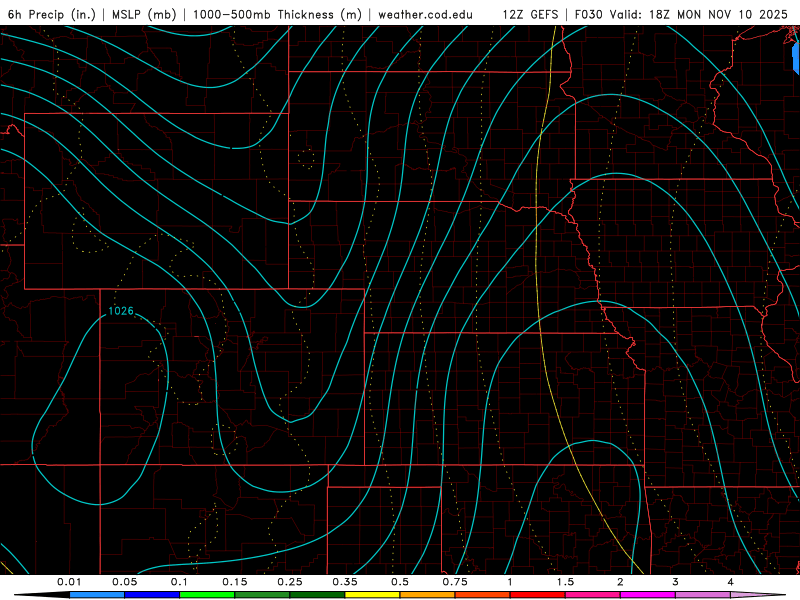Select the bright green legend swatch after 0.1

click(x=207, y=595)
